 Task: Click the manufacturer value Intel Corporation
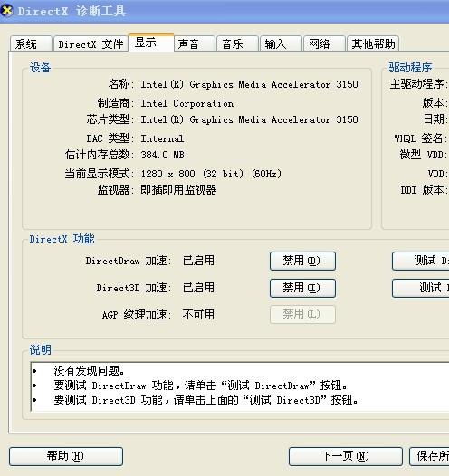coord(187,103)
